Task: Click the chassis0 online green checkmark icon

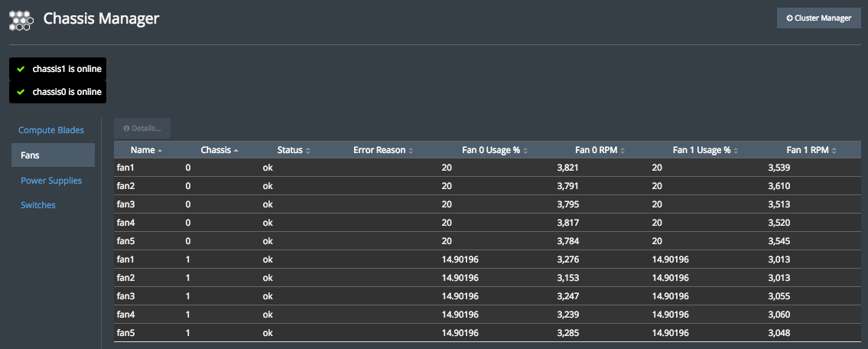Action: (x=21, y=93)
